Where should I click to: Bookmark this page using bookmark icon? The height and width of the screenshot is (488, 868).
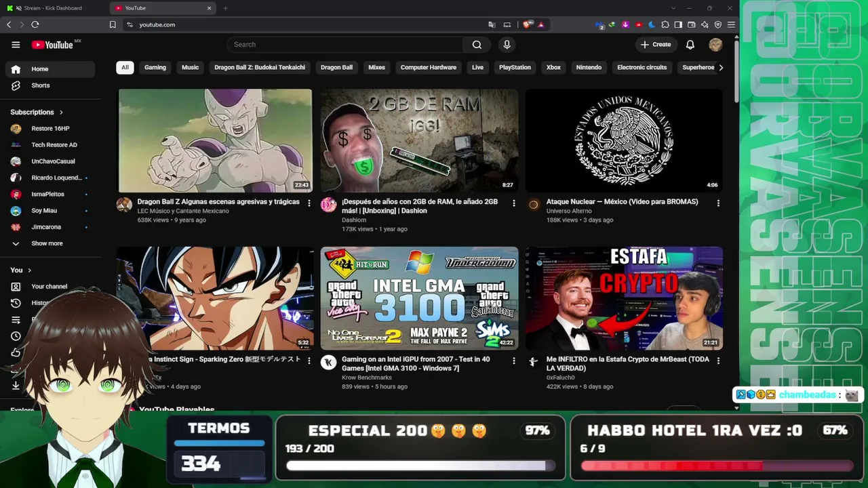point(113,24)
